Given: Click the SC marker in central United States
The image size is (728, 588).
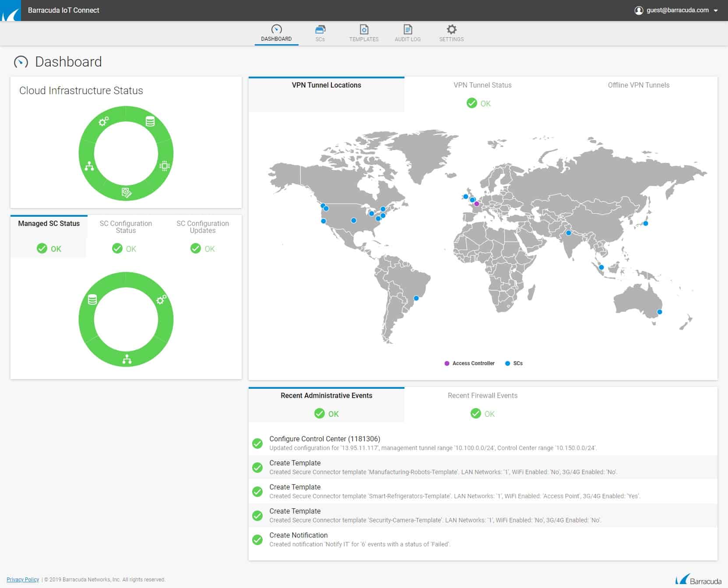Looking at the screenshot, I should (354, 221).
